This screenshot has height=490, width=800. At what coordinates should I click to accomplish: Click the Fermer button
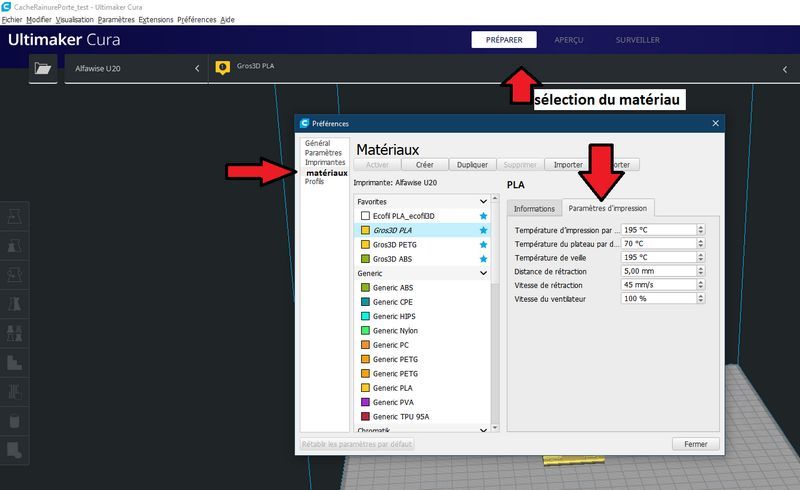coord(695,444)
